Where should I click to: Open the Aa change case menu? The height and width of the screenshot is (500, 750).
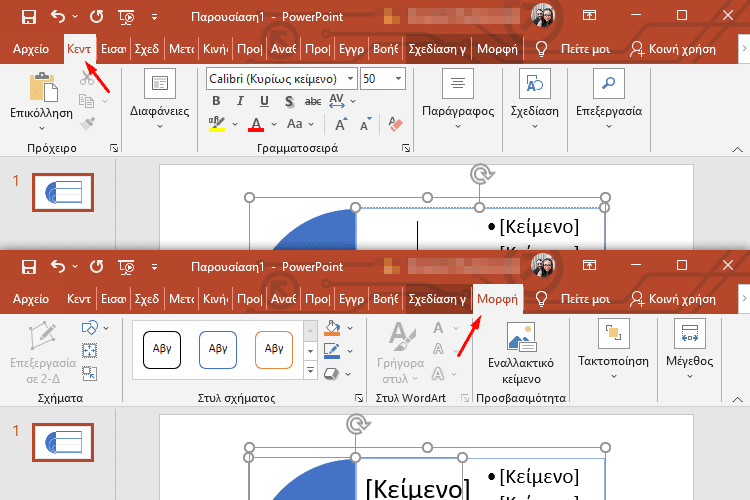click(300, 124)
